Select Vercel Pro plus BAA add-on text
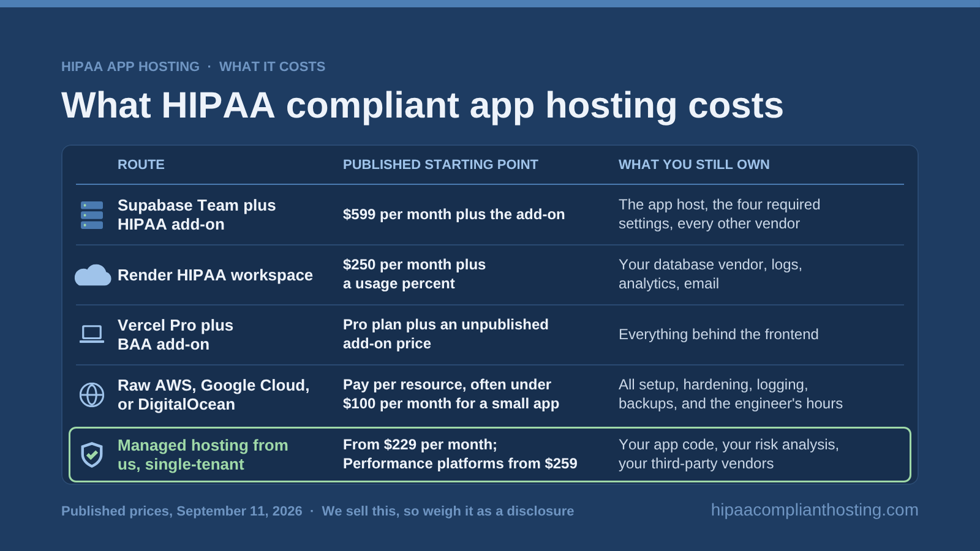 175,335
